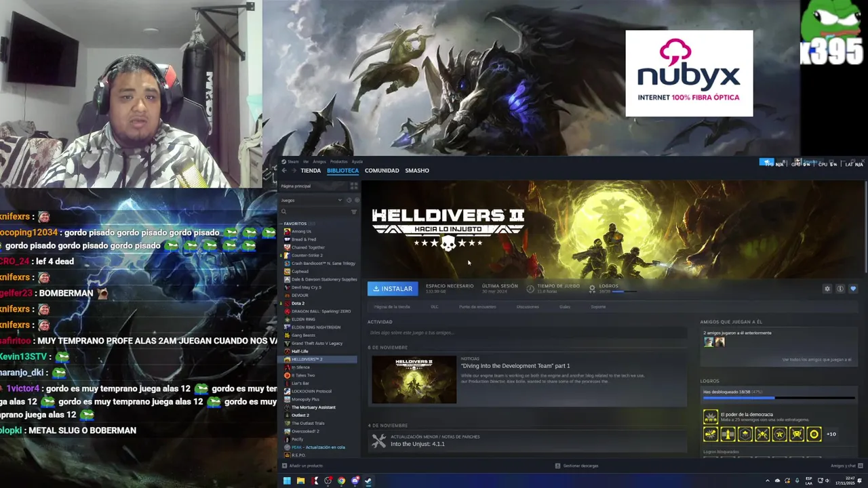Toggle the favorite heart icon
Screen dimensions: 868x488
[853, 289]
